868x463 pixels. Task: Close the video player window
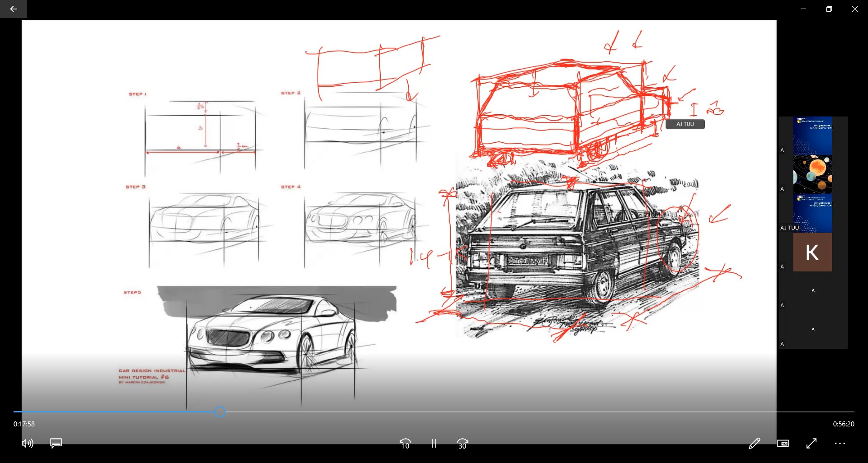(x=855, y=9)
